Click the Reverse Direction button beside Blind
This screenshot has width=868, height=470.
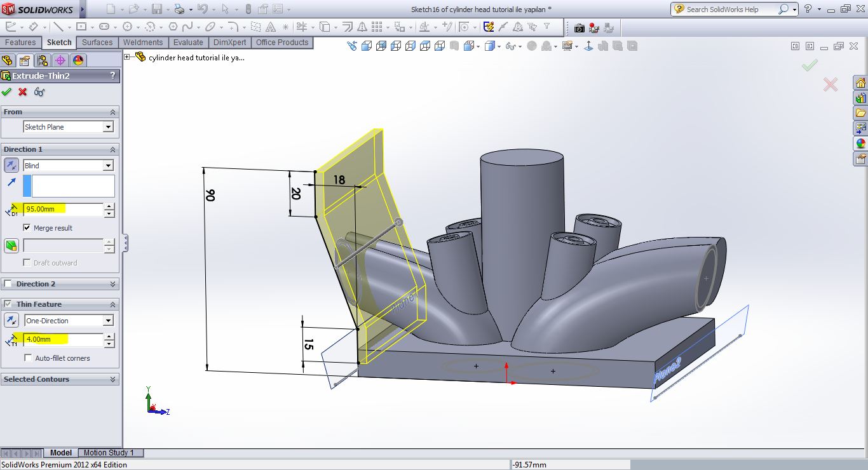(11, 166)
